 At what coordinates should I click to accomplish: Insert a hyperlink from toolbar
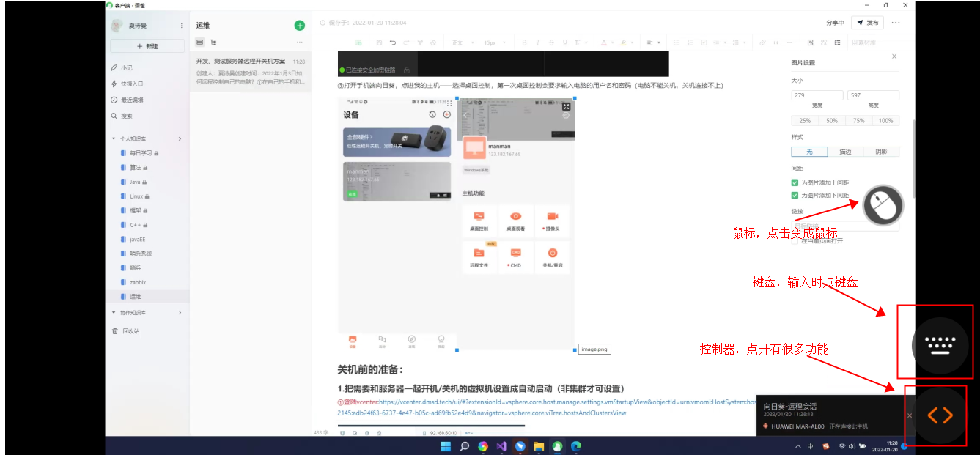(x=762, y=42)
